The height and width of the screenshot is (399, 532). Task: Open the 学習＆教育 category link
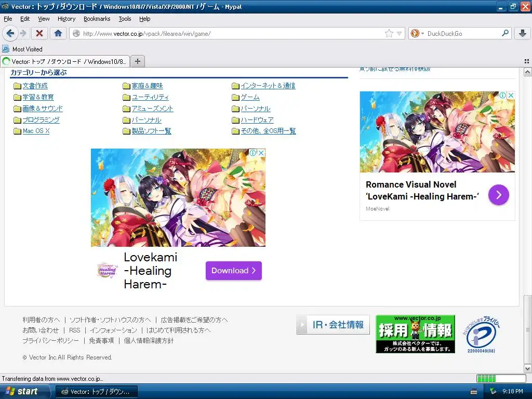click(x=38, y=97)
